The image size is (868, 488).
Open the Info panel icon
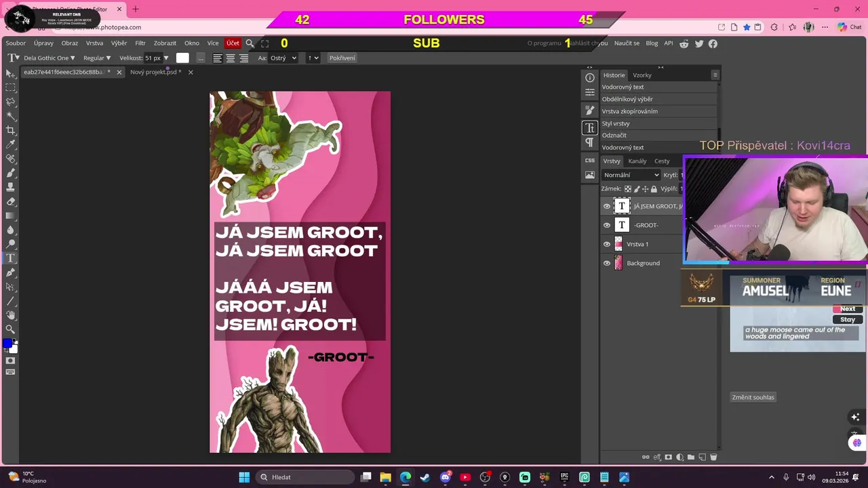coord(590,78)
